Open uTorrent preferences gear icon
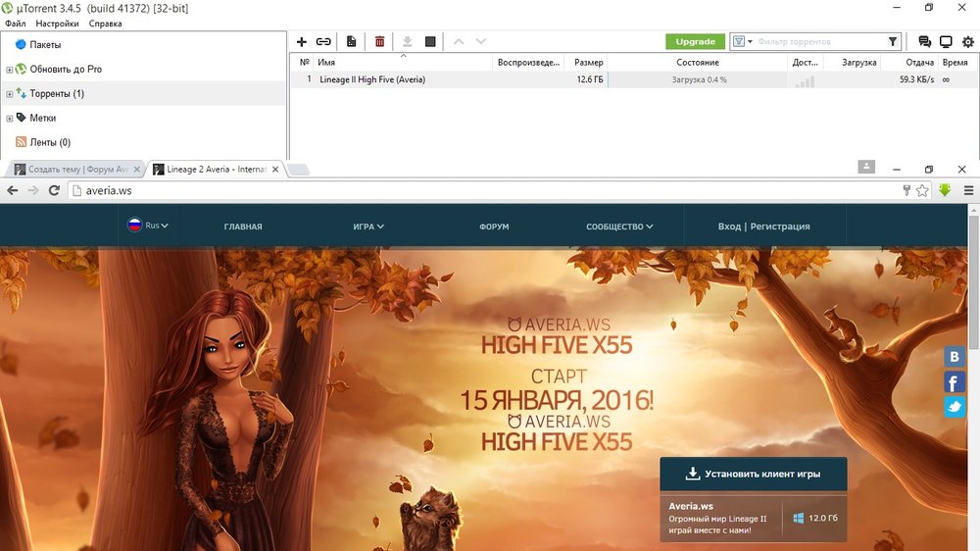Screen dimensions: 980x551 tap(968, 42)
